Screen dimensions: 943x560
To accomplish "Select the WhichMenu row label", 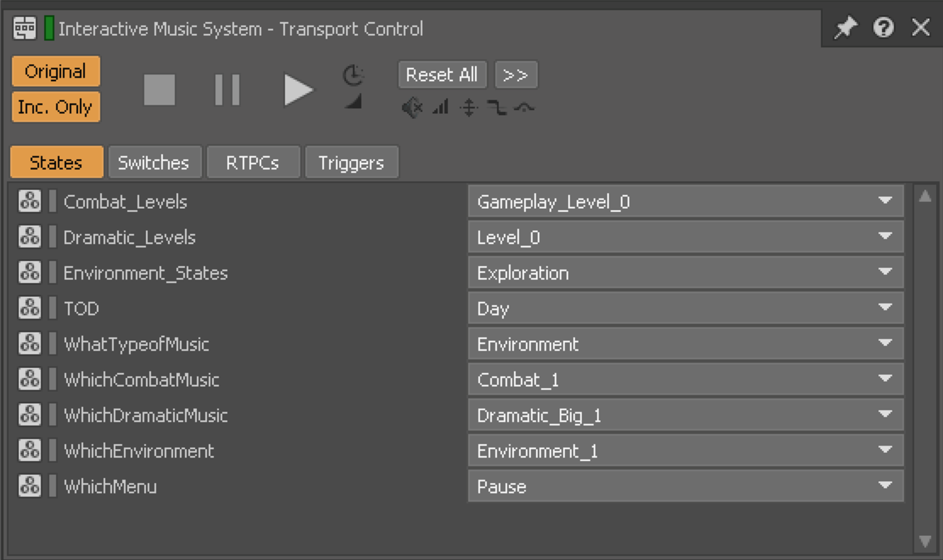I will click(110, 487).
